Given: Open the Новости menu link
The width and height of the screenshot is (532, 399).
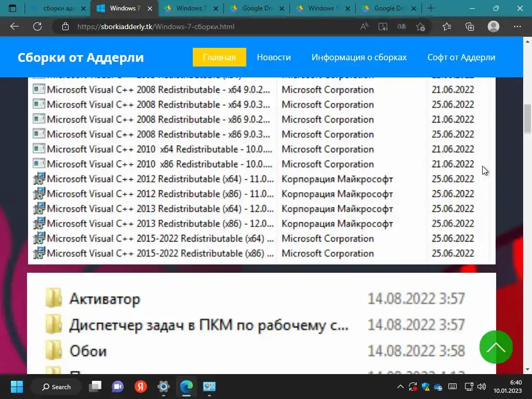Looking at the screenshot, I should pos(274,57).
